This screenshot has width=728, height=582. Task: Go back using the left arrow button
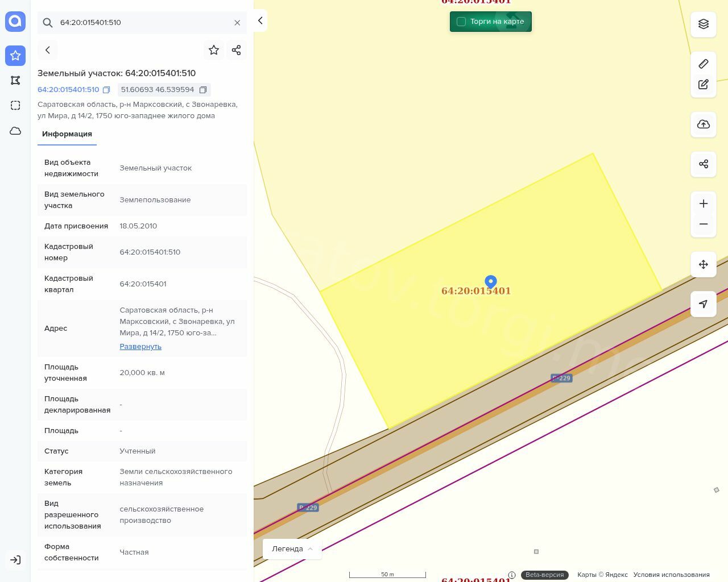[48, 50]
